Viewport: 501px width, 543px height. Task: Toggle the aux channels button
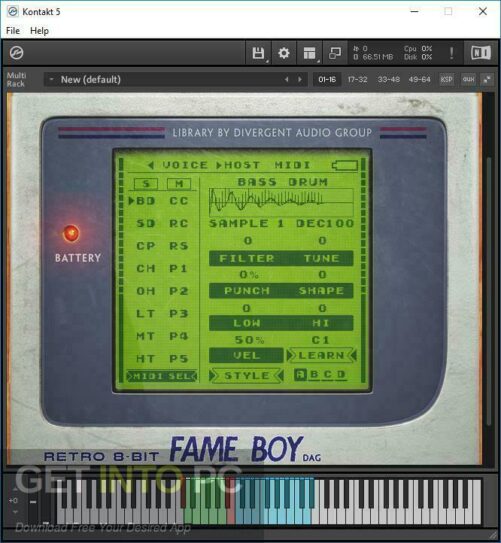coord(468,79)
